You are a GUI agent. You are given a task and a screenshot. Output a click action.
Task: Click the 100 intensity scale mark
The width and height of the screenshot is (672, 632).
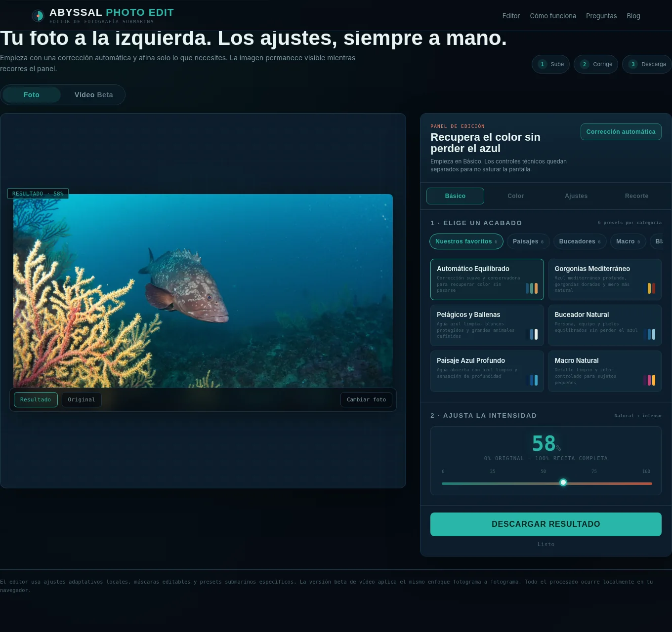646,472
